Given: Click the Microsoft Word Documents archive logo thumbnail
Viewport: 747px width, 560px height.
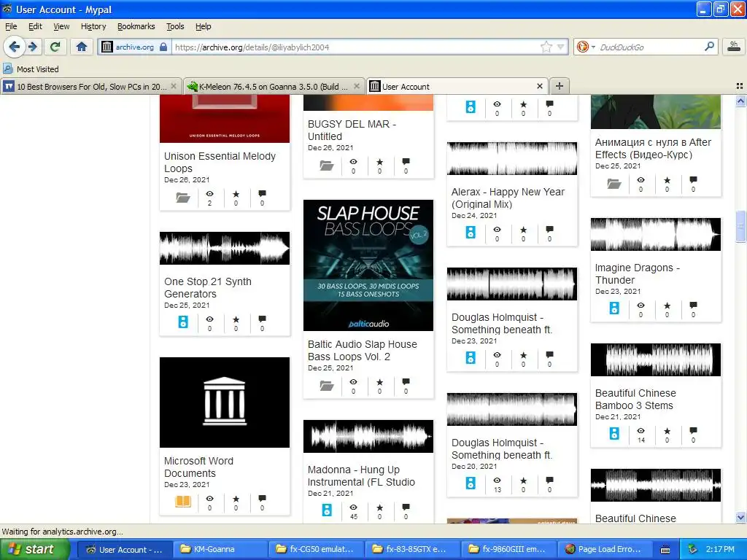Looking at the screenshot, I should point(225,402).
